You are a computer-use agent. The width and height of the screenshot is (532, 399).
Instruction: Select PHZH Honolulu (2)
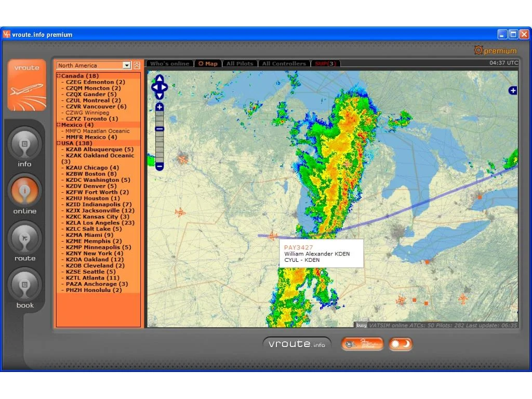(94, 290)
